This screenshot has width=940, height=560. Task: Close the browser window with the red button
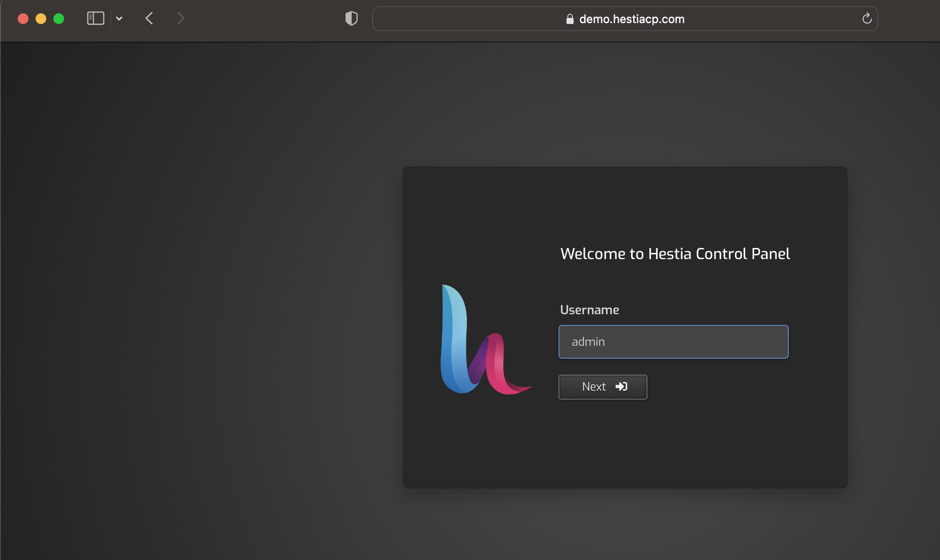pos(24,18)
